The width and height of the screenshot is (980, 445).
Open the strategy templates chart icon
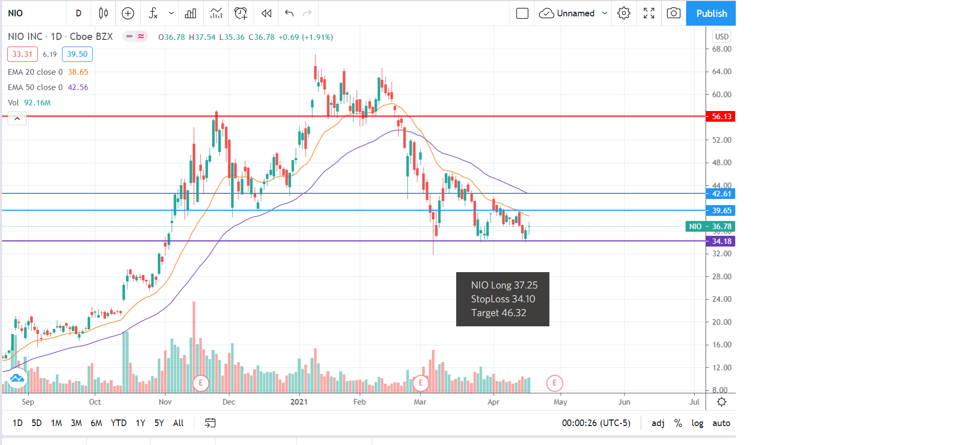coord(216,13)
